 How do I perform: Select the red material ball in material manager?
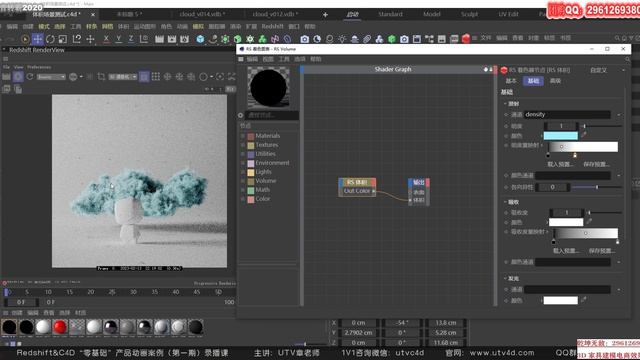click(60, 327)
